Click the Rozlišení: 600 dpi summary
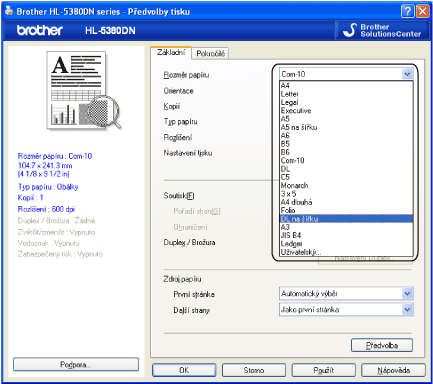Viewport: 433px width, 384px height. [x=46, y=209]
